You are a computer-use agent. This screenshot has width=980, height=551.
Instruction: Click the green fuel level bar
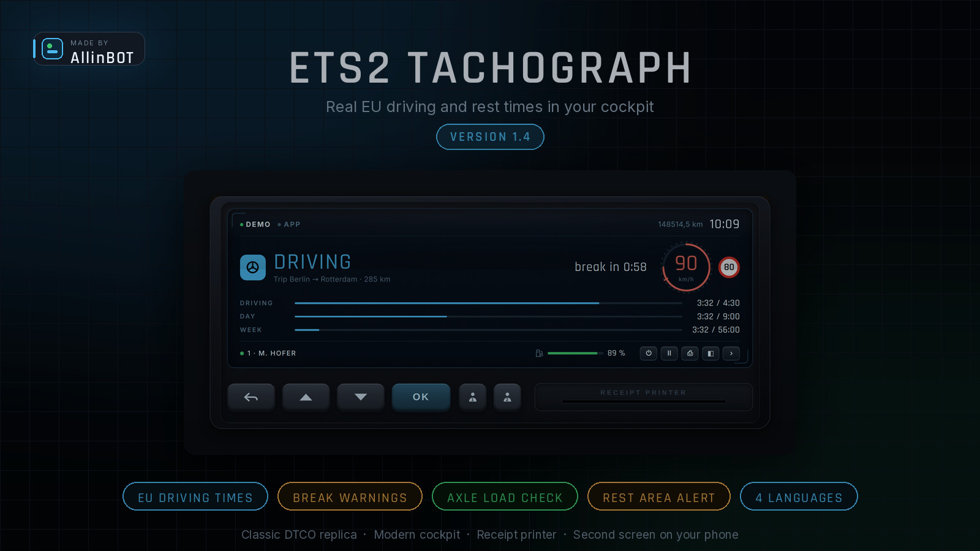point(575,353)
